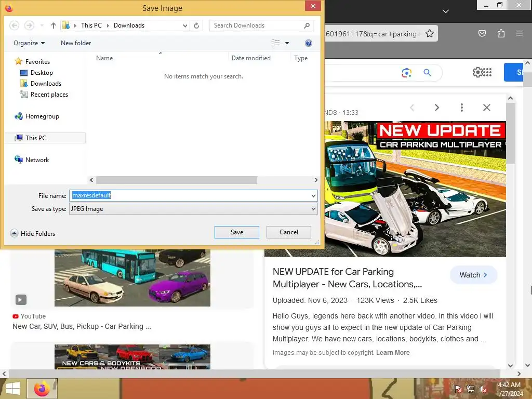Viewport: 532px width, 399px height.
Task: Open the Save dialog help icon
Action: click(x=309, y=43)
